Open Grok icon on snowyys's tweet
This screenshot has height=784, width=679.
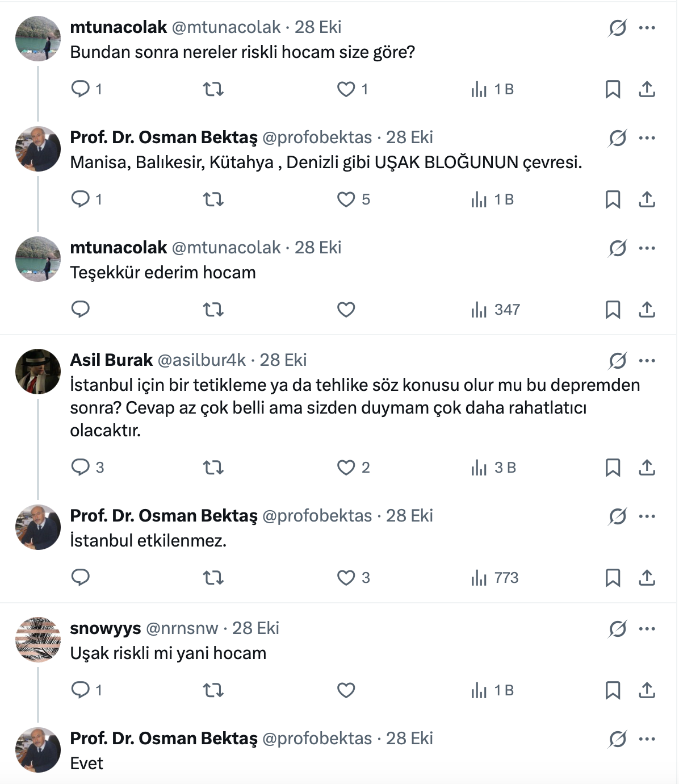coord(617,629)
